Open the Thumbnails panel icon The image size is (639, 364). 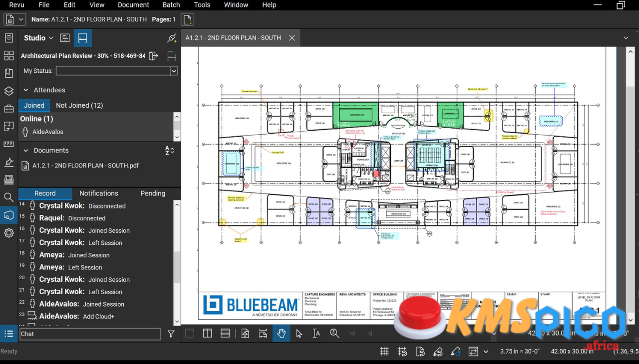(8, 56)
